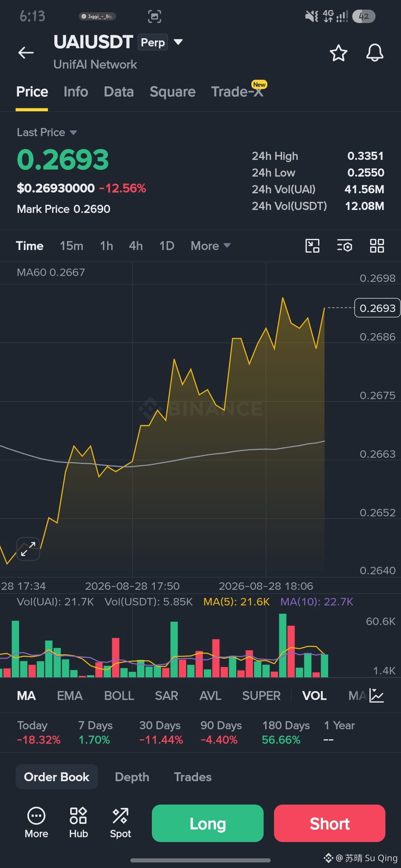The image size is (401, 868).
Task: Toggle the EMA indicator
Action: click(70, 696)
